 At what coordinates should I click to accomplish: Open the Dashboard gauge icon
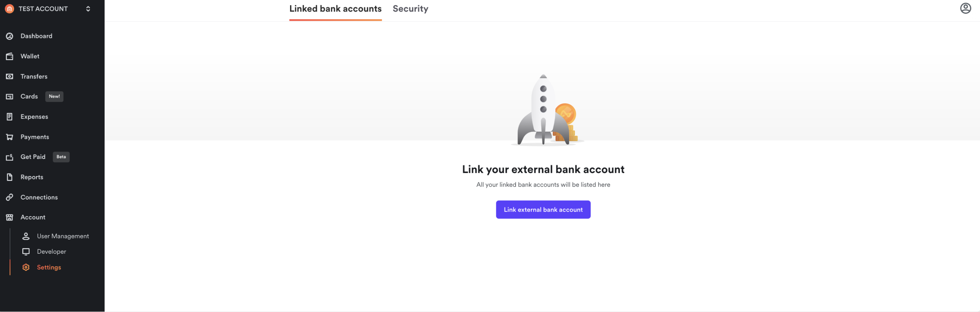point(10,36)
